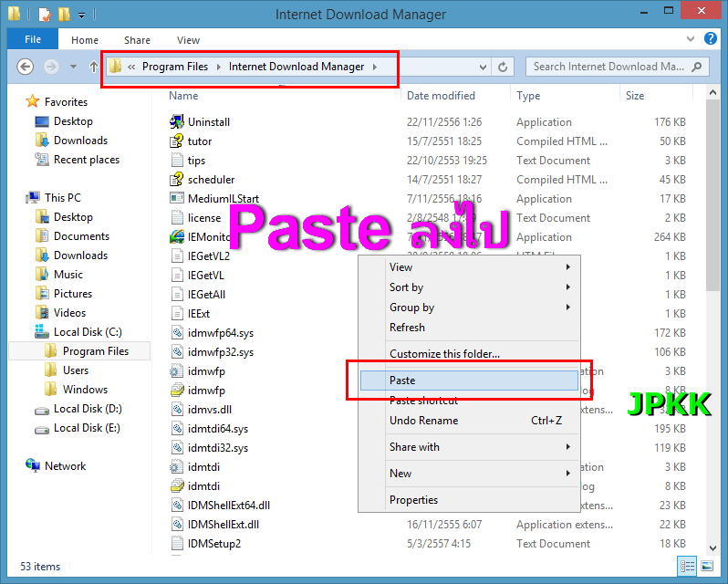728x584 pixels.
Task: Select the Uninstall application file icon
Action: [x=176, y=121]
